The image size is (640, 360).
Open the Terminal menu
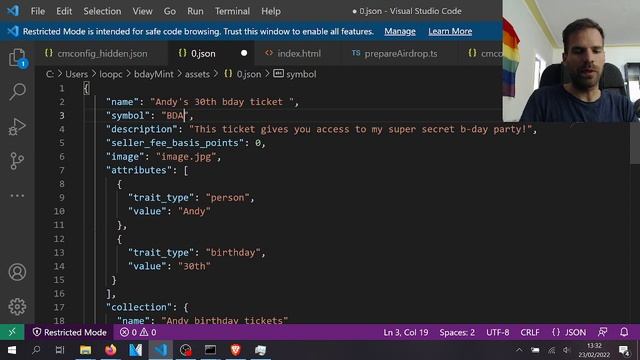(x=232, y=11)
